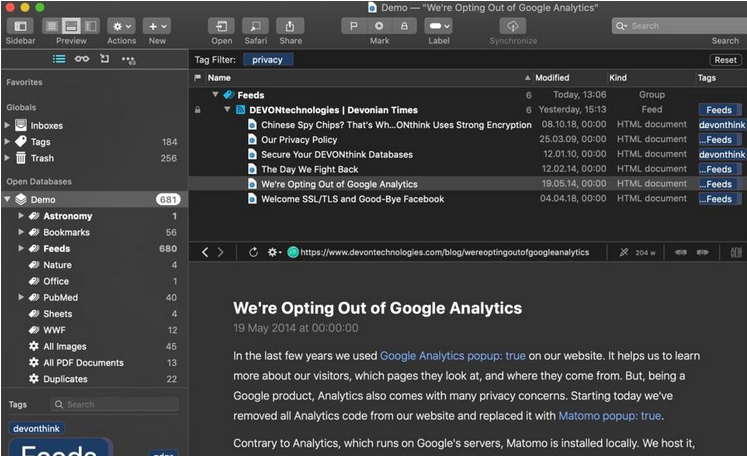This screenshot has width=747, height=456.
Task: Collapse the DEVONtechnologies Devonian Times feed
Action: tap(227, 110)
